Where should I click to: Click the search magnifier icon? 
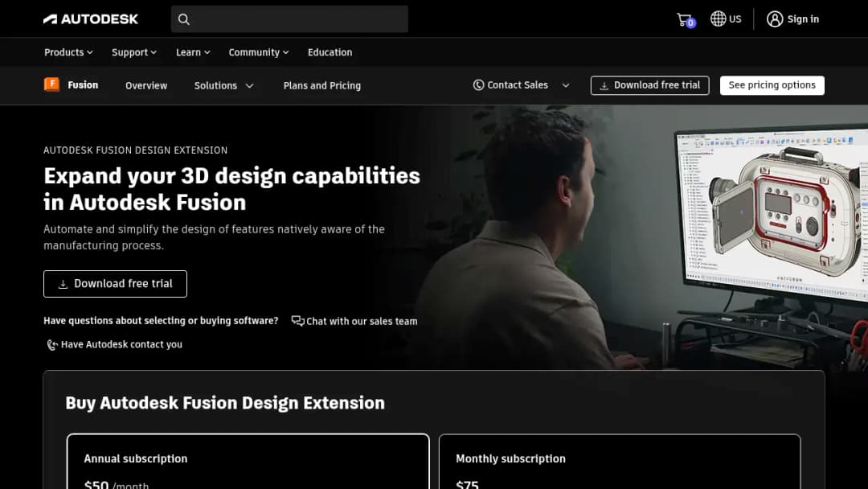click(184, 19)
